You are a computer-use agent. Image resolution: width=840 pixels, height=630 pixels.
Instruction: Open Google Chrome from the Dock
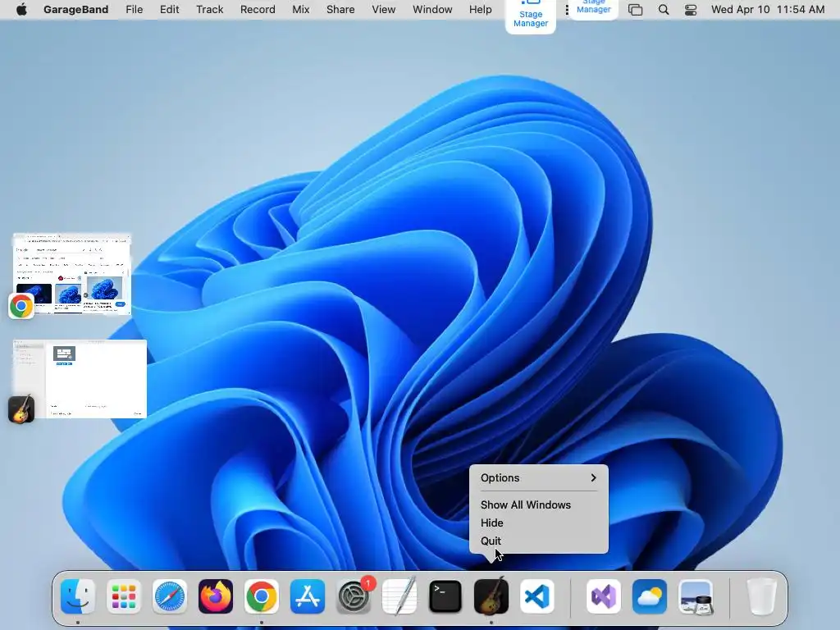click(262, 596)
